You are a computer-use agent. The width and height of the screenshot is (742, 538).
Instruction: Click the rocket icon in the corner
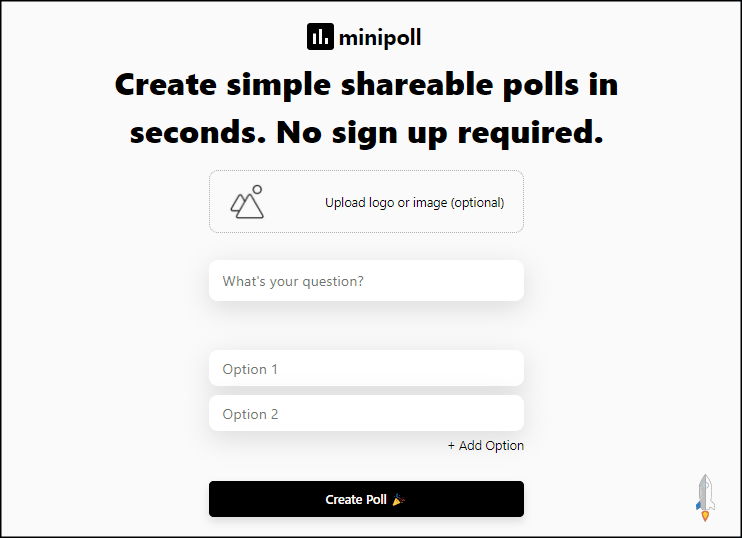point(704,497)
